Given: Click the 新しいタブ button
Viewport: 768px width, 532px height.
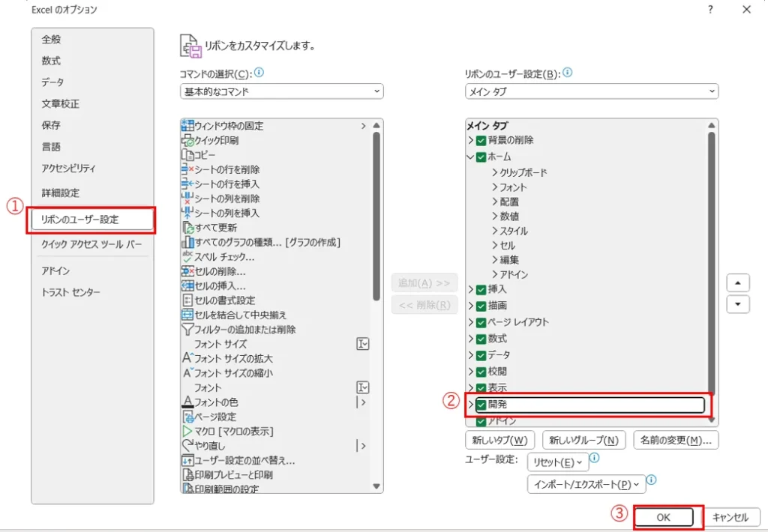Looking at the screenshot, I should (x=499, y=440).
